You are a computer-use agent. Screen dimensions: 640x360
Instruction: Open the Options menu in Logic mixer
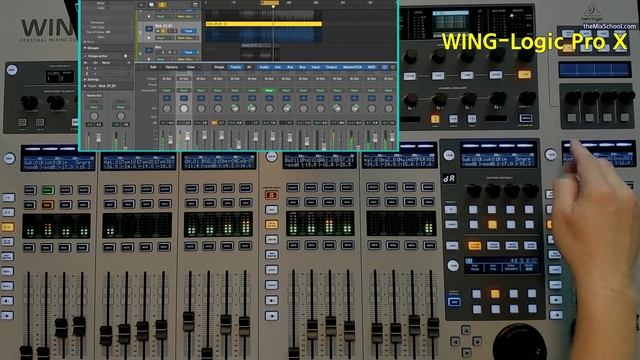[x=171, y=67]
